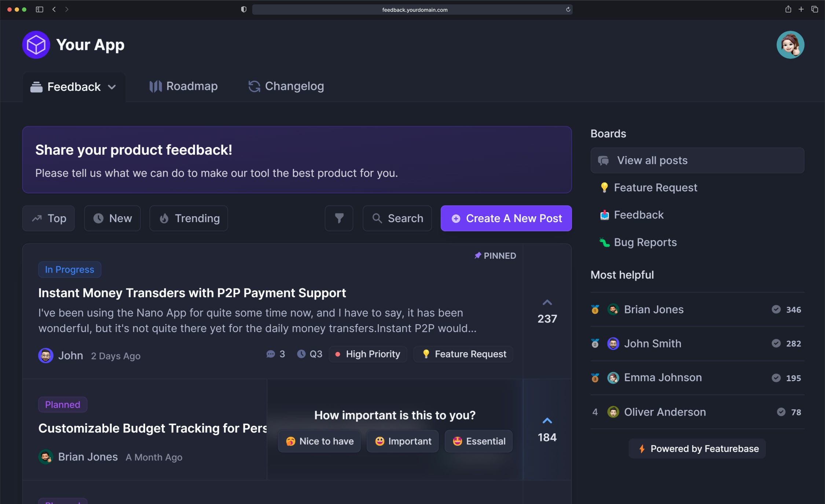Click the filter funnel icon
The height and width of the screenshot is (504, 825).
(340, 218)
